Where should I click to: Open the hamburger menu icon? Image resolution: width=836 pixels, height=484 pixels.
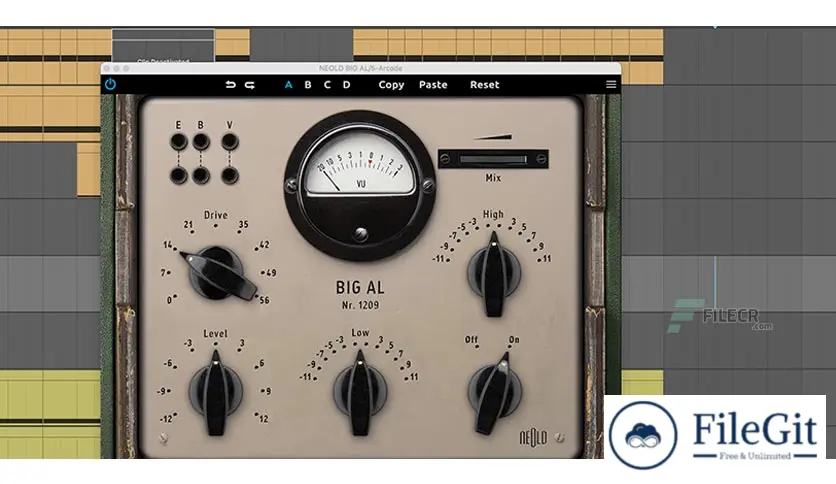(611, 84)
